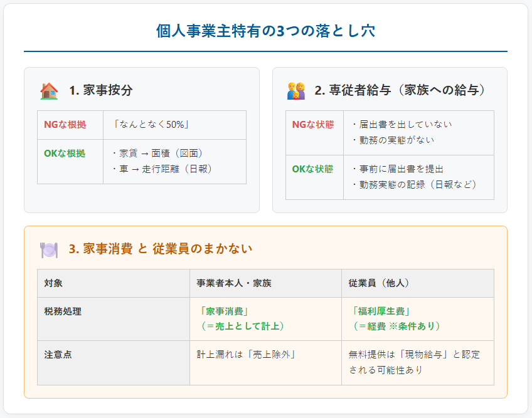
Task: Click the 届出書を出していない line
Action: (x=402, y=125)
